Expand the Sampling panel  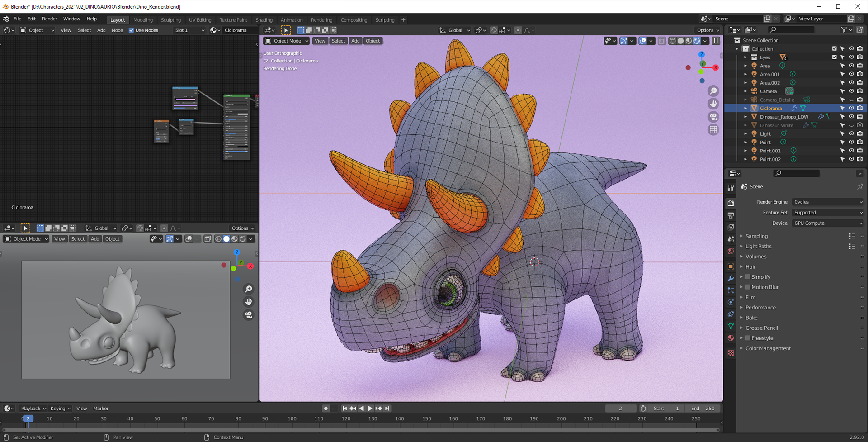pyautogui.click(x=756, y=236)
